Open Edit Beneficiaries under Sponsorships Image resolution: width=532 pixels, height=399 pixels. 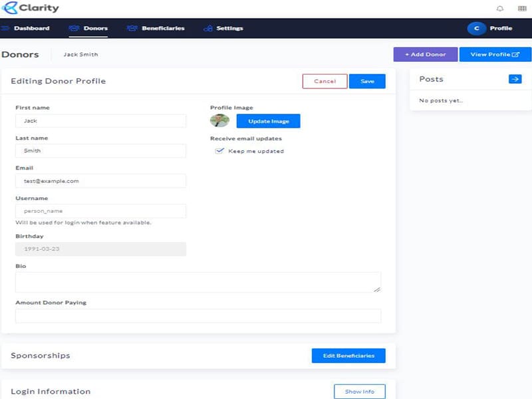point(348,355)
